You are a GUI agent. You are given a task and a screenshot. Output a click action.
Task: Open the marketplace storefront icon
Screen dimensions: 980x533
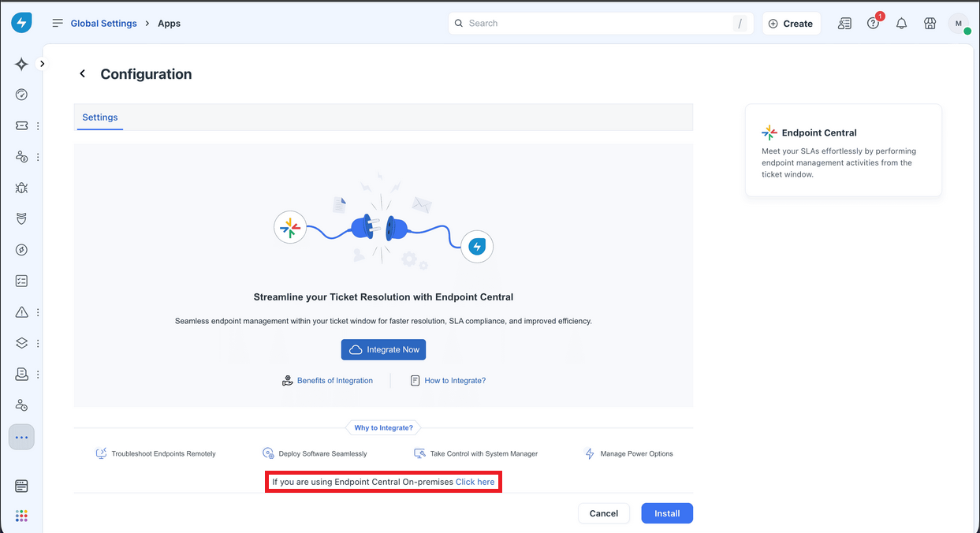[x=930, y=24]
